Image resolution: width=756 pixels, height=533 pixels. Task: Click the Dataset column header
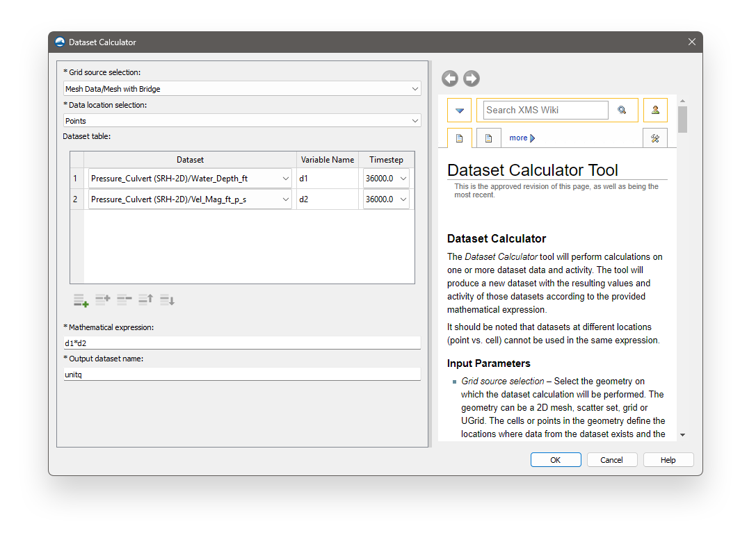[190, 160]
